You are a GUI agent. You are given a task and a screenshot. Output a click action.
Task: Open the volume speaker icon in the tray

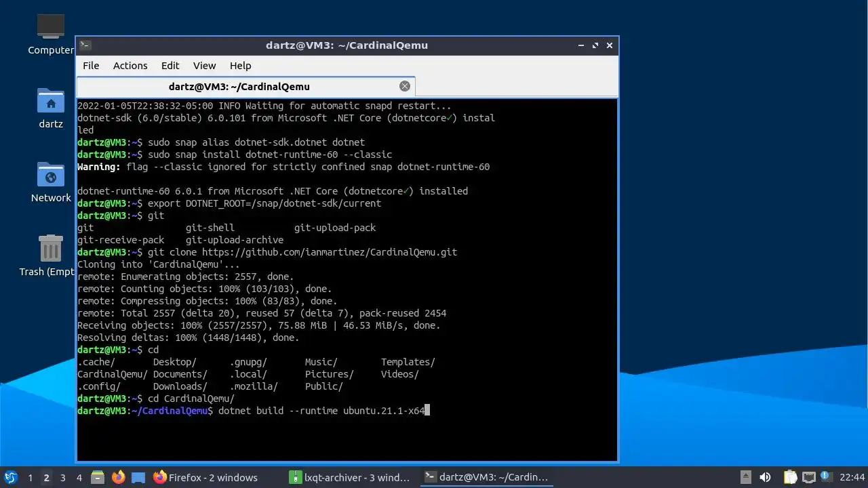(765, 477)
